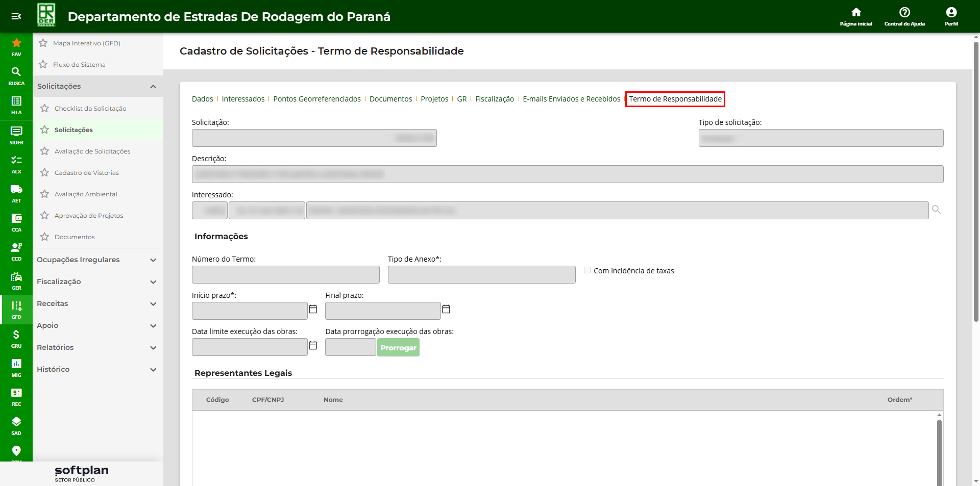Open the GRU dollar sidebar icon
Viewport: 980px width, 486px height.
[x=16, y=338]
